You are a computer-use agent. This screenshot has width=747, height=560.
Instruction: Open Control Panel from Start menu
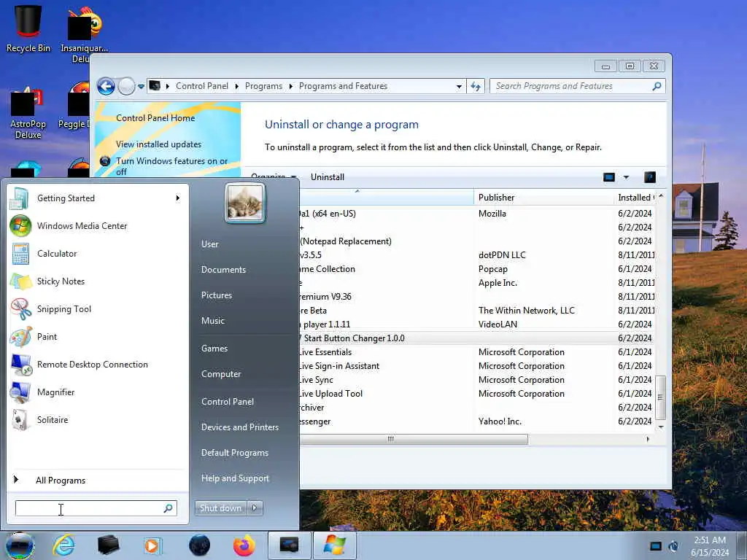pyautogui.click(x=228, y=402)
